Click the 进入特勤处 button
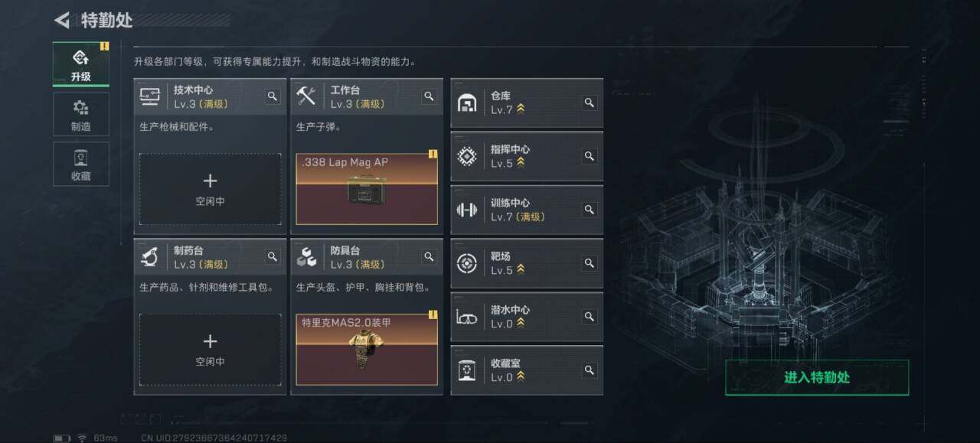 [817, 377]
